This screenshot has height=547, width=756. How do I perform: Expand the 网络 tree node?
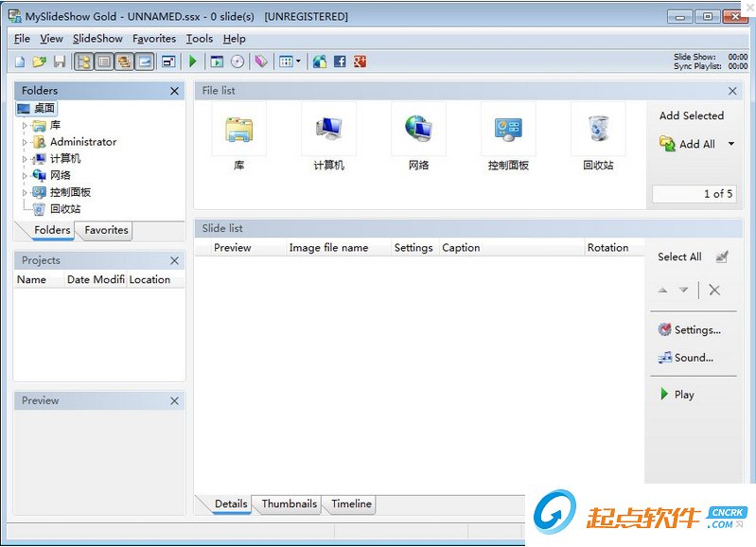coord(25,176)
